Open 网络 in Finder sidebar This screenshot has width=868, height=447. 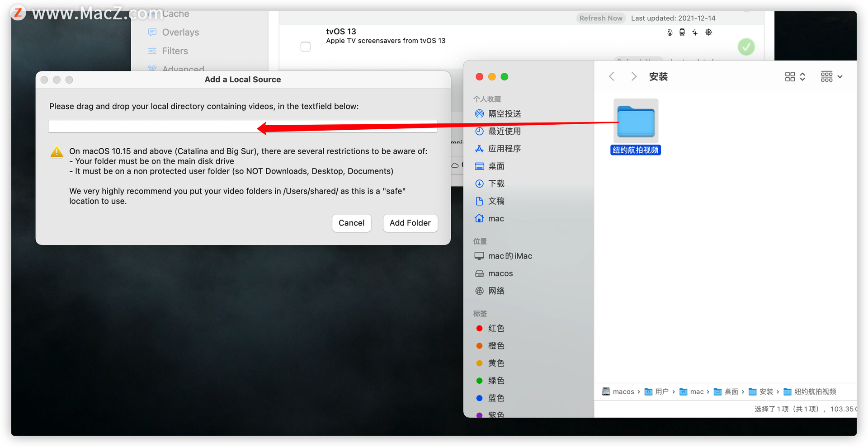tap(496, 291)
